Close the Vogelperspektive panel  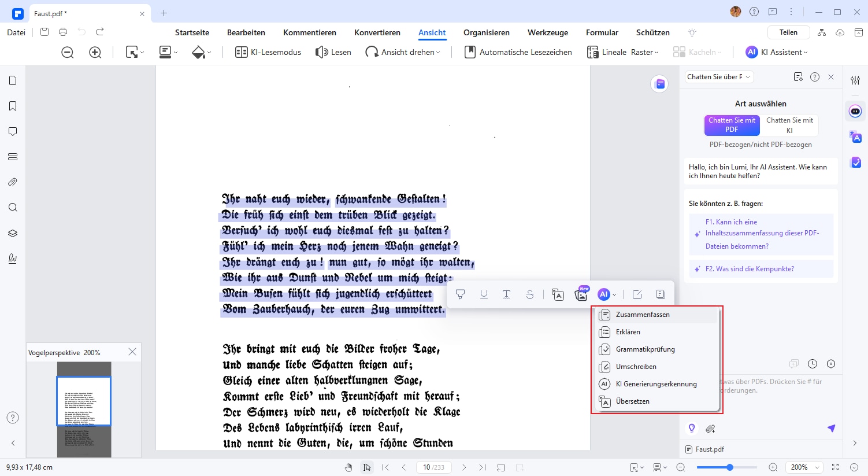click(x=132, y=352)
